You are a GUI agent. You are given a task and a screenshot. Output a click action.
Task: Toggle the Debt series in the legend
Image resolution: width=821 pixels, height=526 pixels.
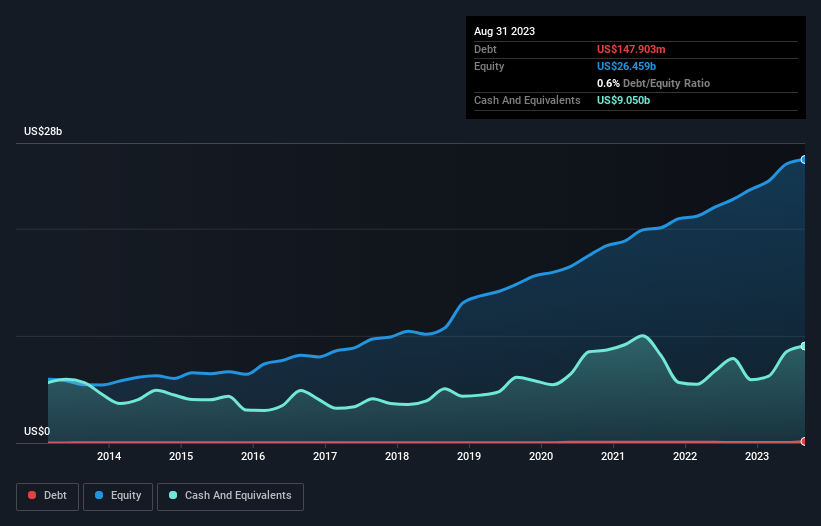(49, 496)
